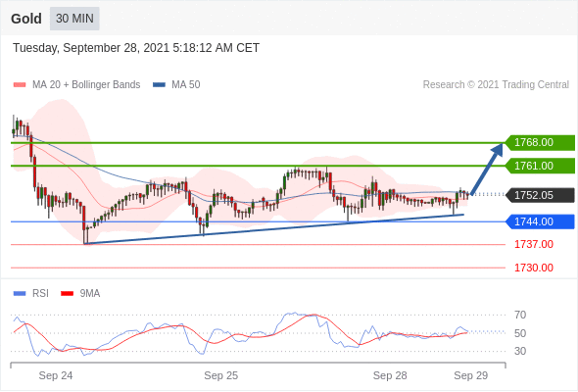Click the 1752.05 current price tag
The height and width of the screenshot is (392, 578).
tap(540, 195)
